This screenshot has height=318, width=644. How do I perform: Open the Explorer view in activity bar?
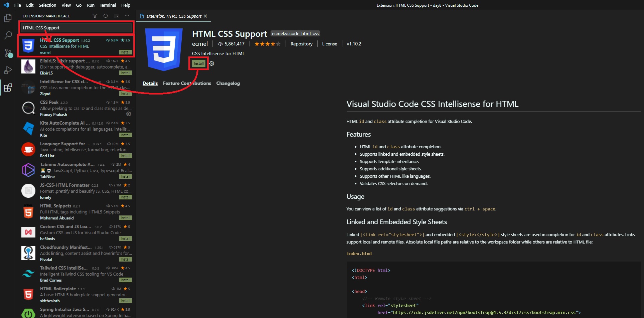pos(8,18)
